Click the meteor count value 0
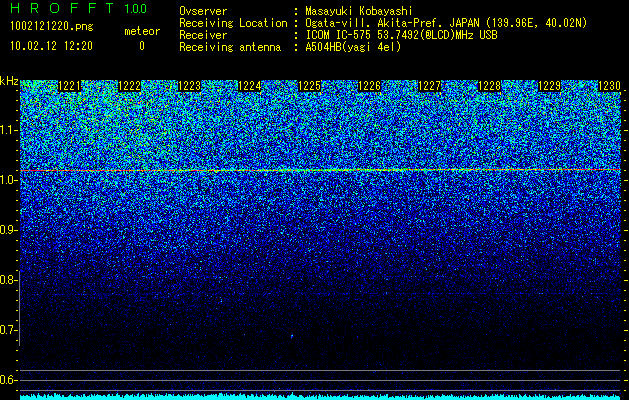The height and width of the screenshot is (400, 629). (x=142, y=46)
